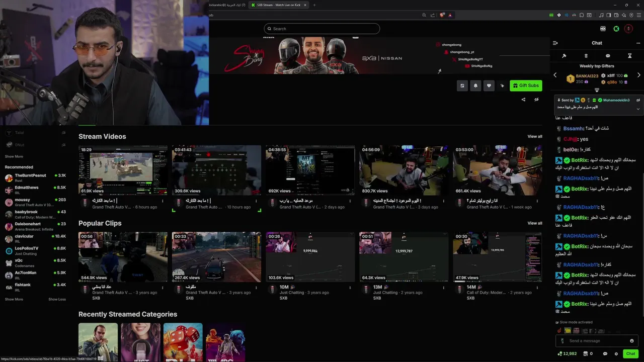Viewport: 644px width, 362px height.
Task: Close the SXB Stream browser tab
Action: point(304,5)
